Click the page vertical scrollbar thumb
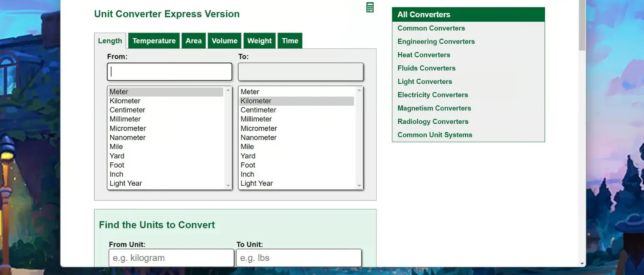The height and width of the screenshot is (275, 644). tap(582, 25)
